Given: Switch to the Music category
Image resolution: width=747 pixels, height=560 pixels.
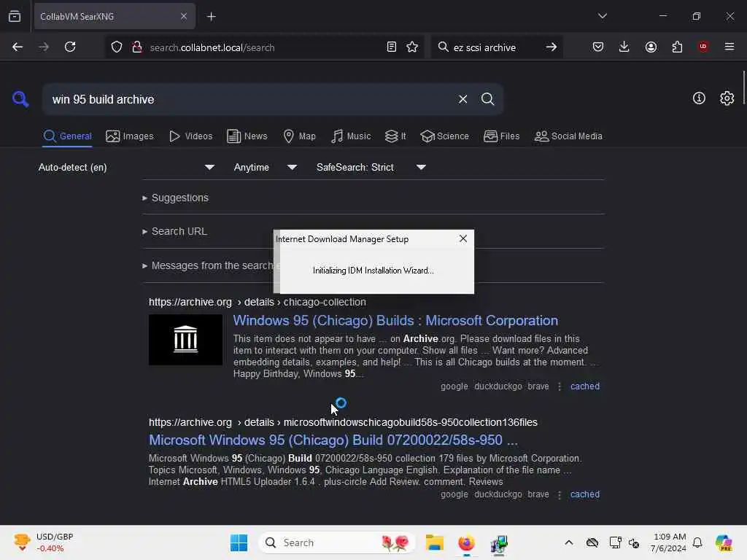Looking at the screenshot, I should click(351, 136).
